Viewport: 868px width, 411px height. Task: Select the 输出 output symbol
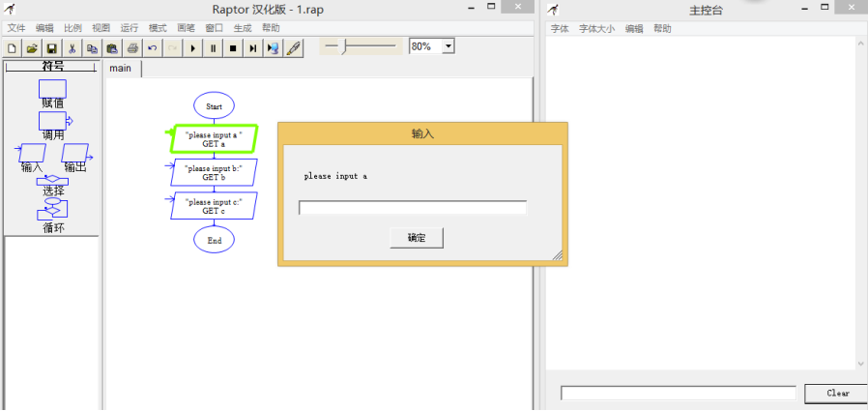coord(75,159)
